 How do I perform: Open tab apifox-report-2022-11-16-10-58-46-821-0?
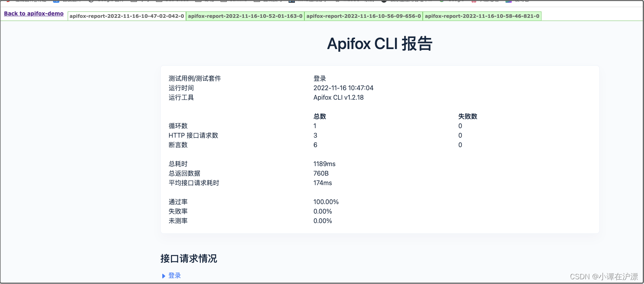pos(482,16)
